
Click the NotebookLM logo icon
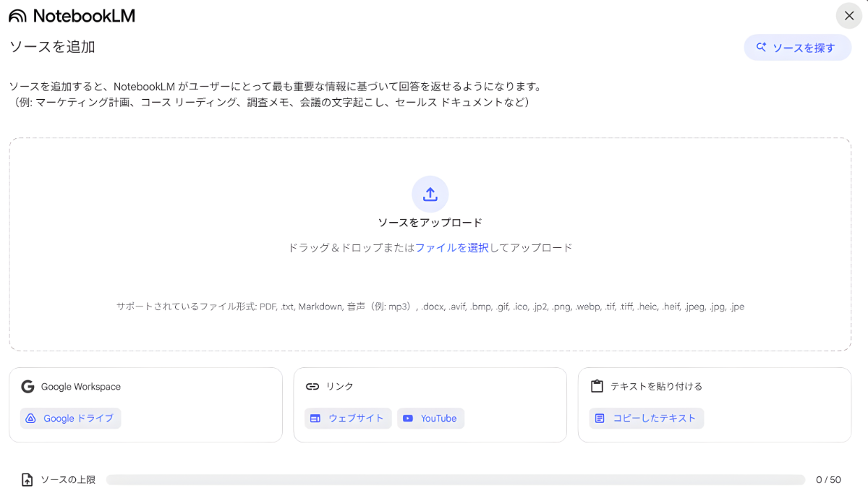coord(17,16)
